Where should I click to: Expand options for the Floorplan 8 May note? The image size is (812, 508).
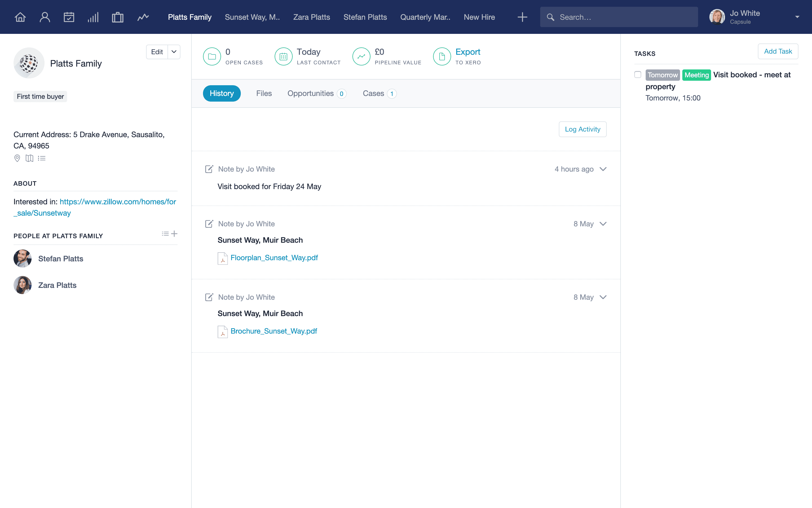coord(603,224)
